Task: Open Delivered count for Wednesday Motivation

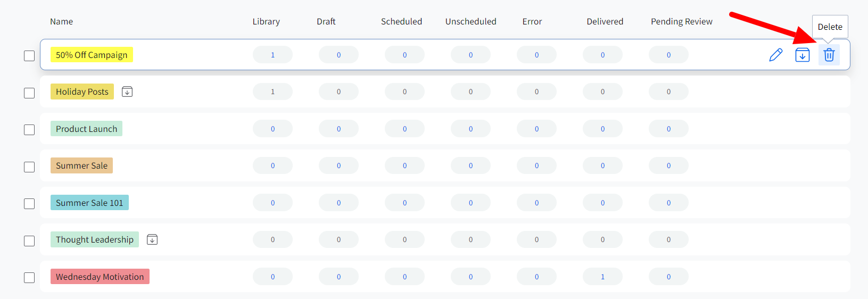Action: [602, 277]
